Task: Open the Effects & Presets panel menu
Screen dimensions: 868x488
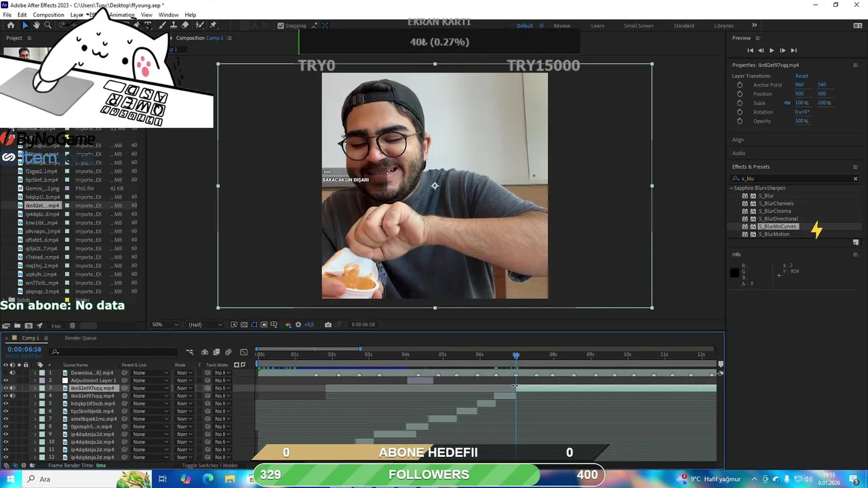Action: pyautogui.click(x=855, y=167)
